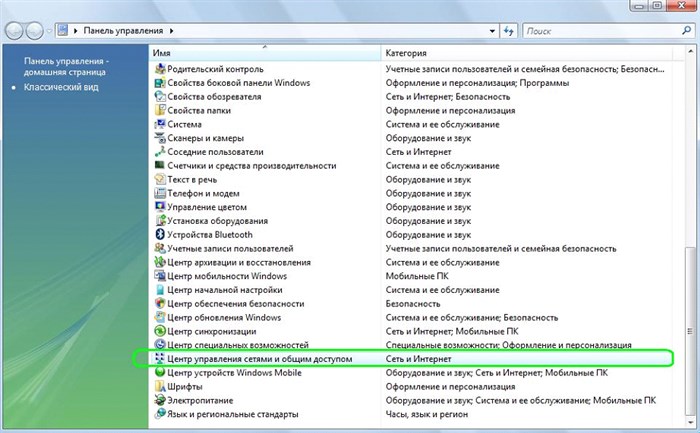
Task: Click category text Мобильные ПК
Action: 417,276
